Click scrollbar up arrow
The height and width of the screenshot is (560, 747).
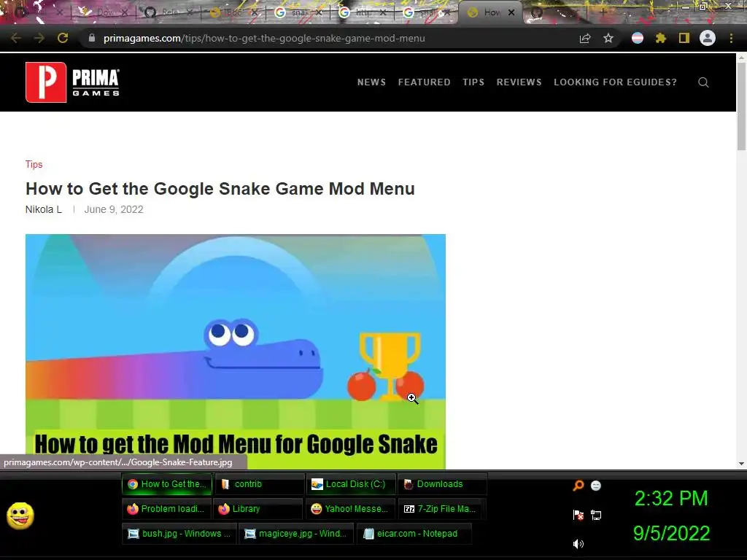pyautogui.click(x=741, y=58)
